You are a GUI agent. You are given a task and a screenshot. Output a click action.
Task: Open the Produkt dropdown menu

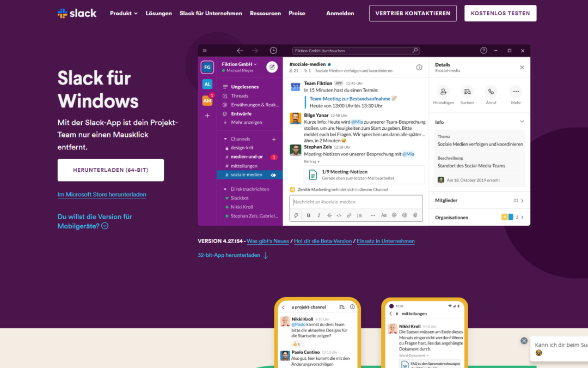[124, 13]
